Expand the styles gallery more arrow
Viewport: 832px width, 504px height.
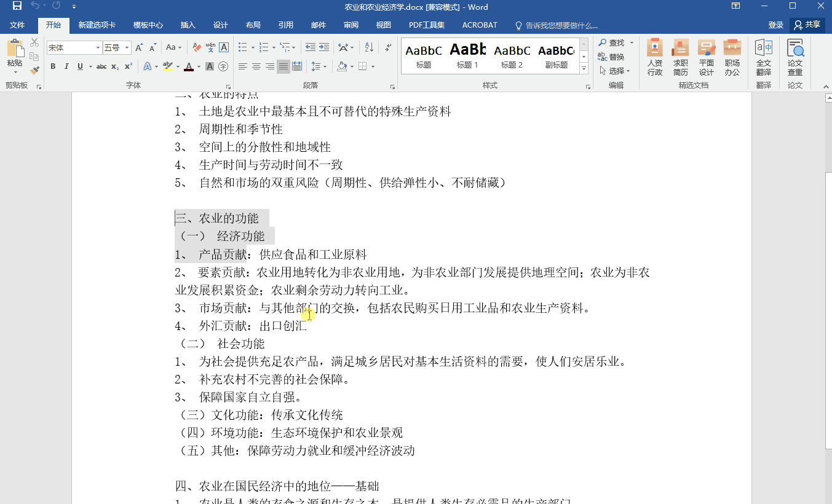(x=584, y=69)
